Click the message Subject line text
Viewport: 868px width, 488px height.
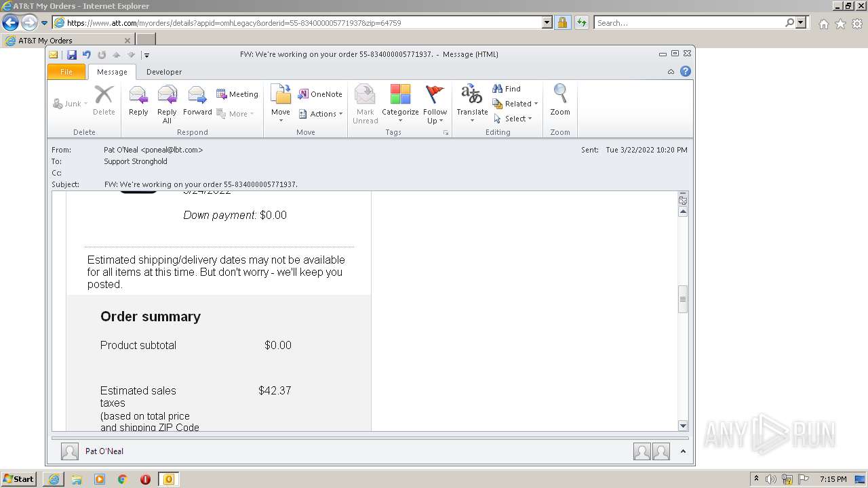click(x=201, y=184)
